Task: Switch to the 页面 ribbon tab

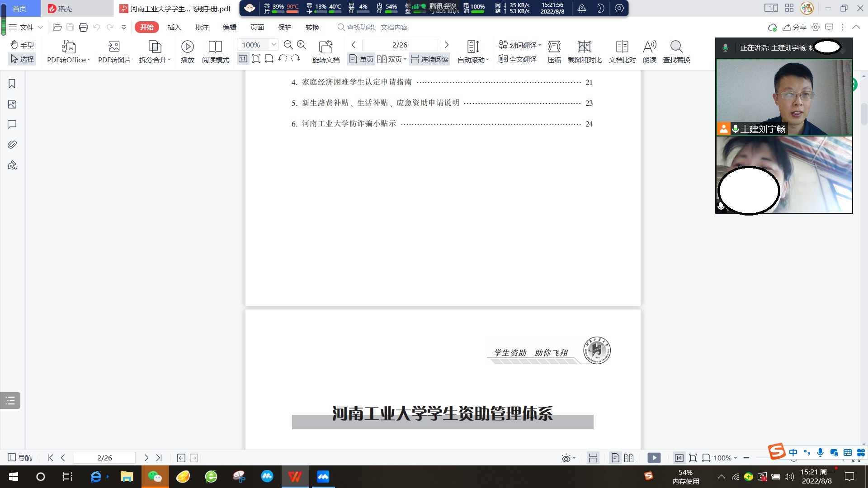Action: [x=257, y=27]
